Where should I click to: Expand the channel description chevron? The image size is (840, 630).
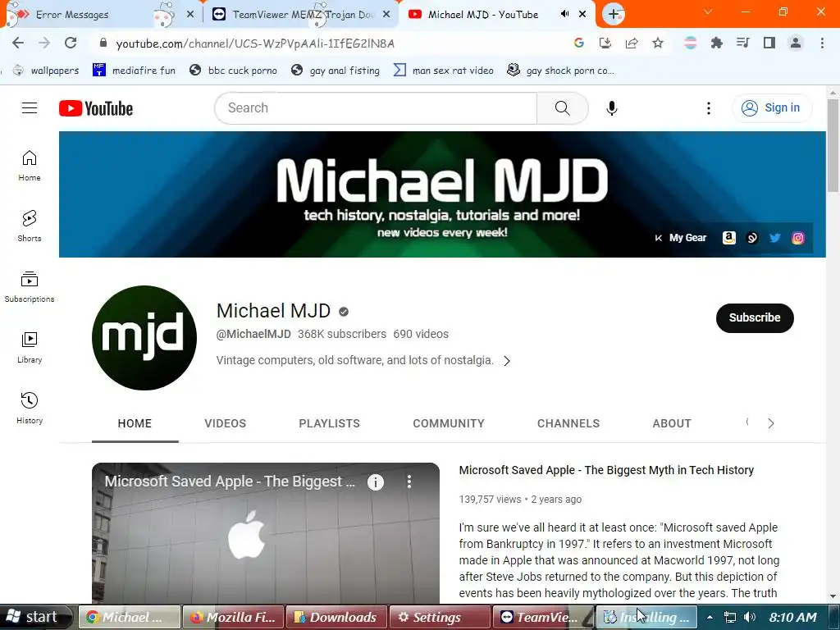click(x=507, y=361)
